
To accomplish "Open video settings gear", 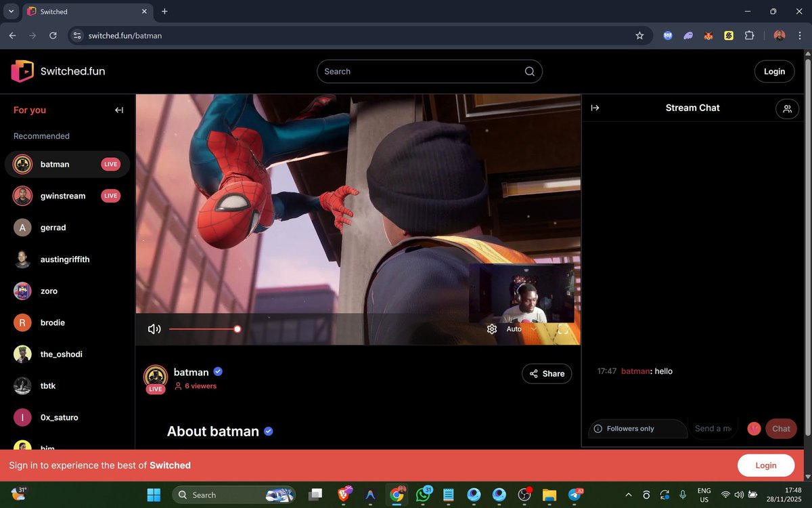I will pyautogui.click(x=492, y=329).
